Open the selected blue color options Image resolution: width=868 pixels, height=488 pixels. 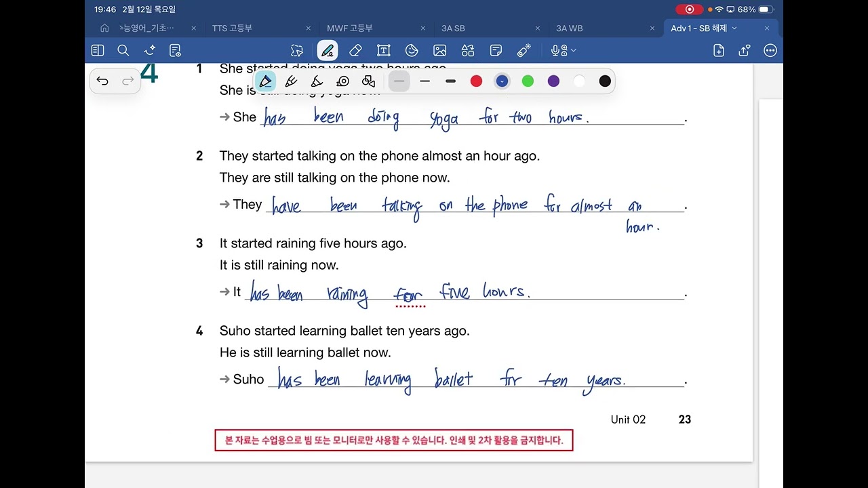(x=502, y=81)
